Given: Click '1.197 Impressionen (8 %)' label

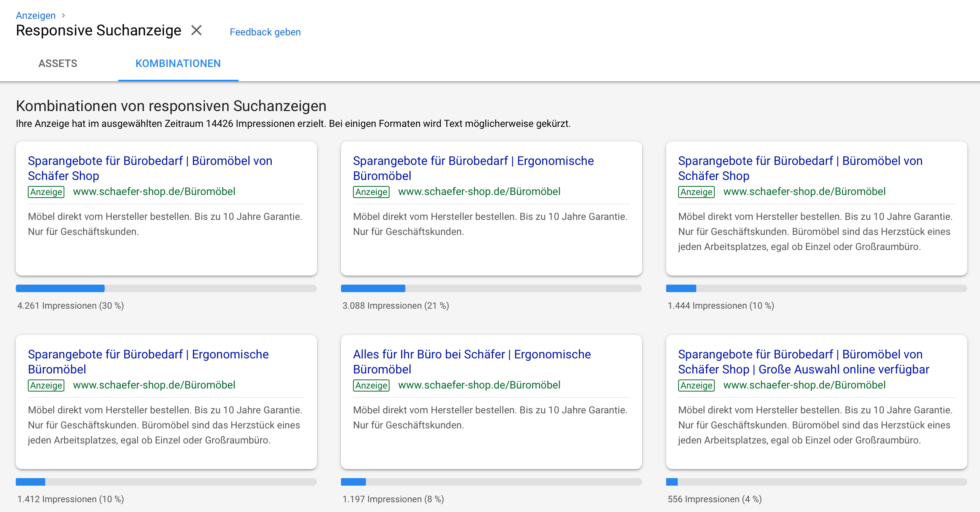Looking at the screenshot, I should click(x=393, y=499).
